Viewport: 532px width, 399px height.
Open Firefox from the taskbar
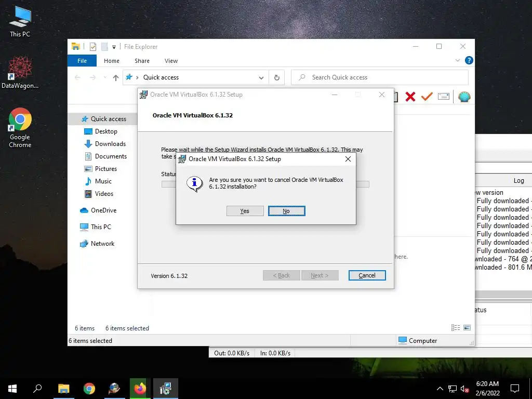click(140, 389)
